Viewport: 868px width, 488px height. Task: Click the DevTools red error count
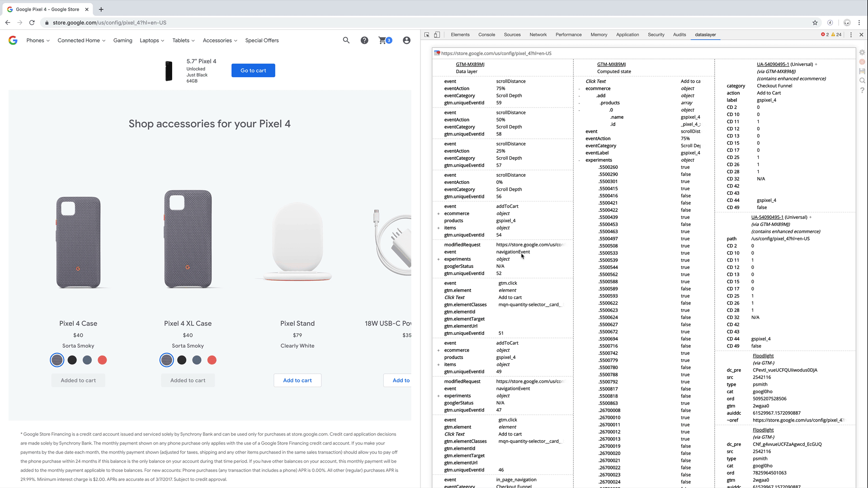pos(825,35)
